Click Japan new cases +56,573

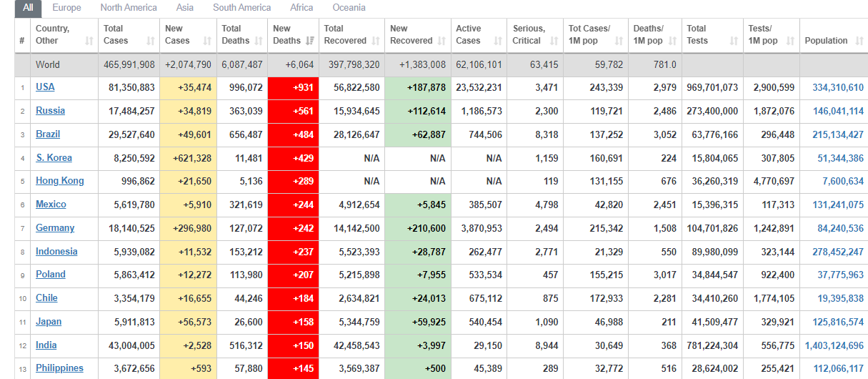(187, 322)
